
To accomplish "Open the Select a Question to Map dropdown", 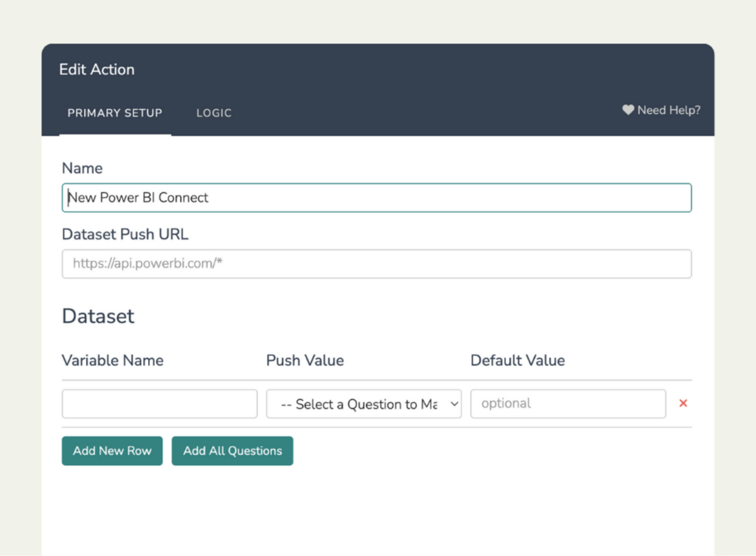I will [x=359, y=404].
